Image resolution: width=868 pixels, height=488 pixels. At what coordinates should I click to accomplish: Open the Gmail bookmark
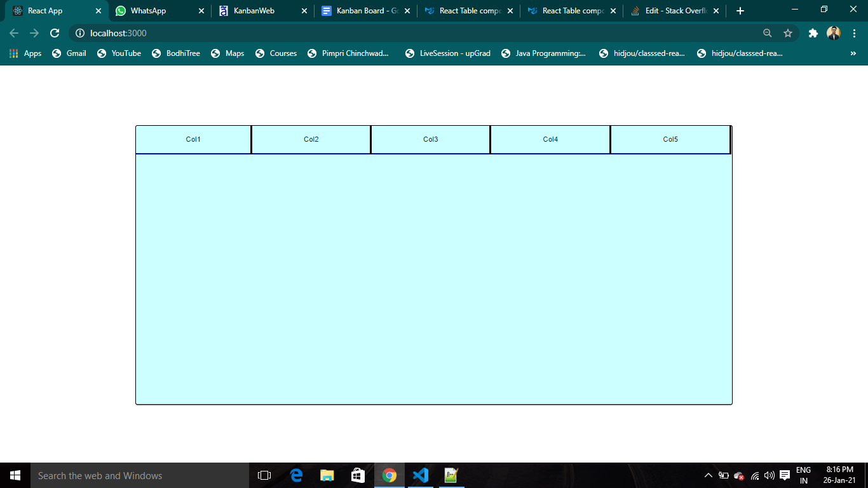(69, 53)
